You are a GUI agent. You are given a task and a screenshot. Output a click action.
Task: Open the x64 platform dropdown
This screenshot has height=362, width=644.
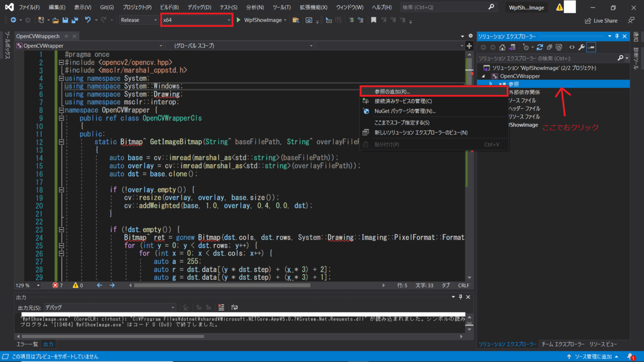coord(197,20)
